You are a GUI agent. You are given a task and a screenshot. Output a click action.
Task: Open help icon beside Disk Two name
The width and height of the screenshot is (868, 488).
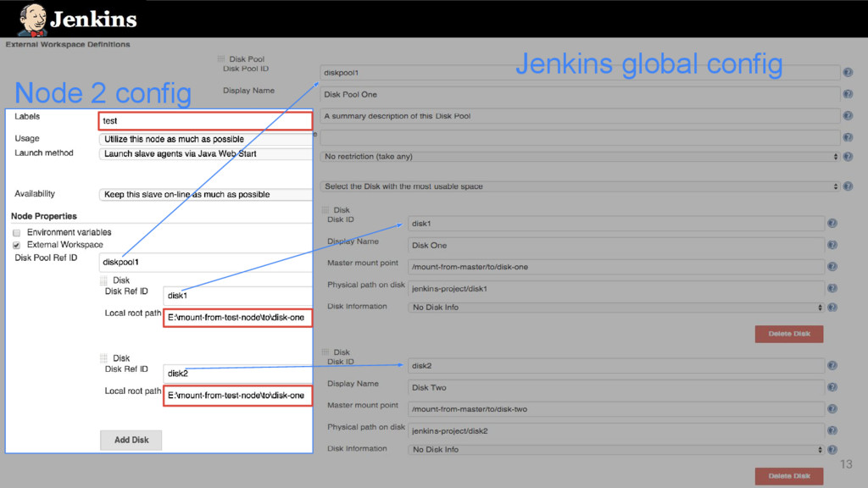pos(832,387)
